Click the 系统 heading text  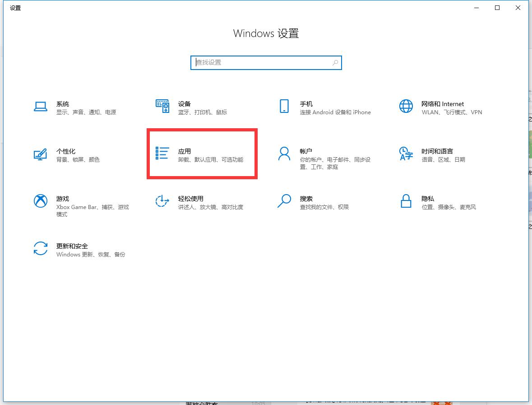point(62,104)
